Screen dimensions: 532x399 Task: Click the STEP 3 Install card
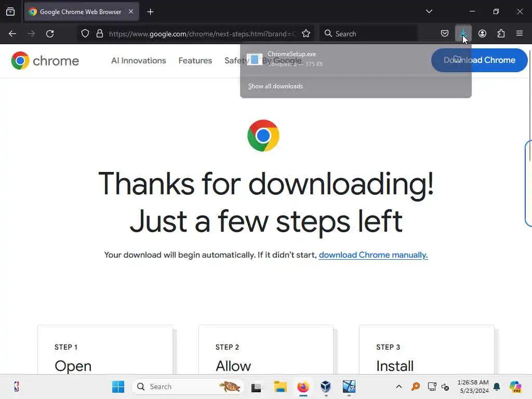(427, 350)
